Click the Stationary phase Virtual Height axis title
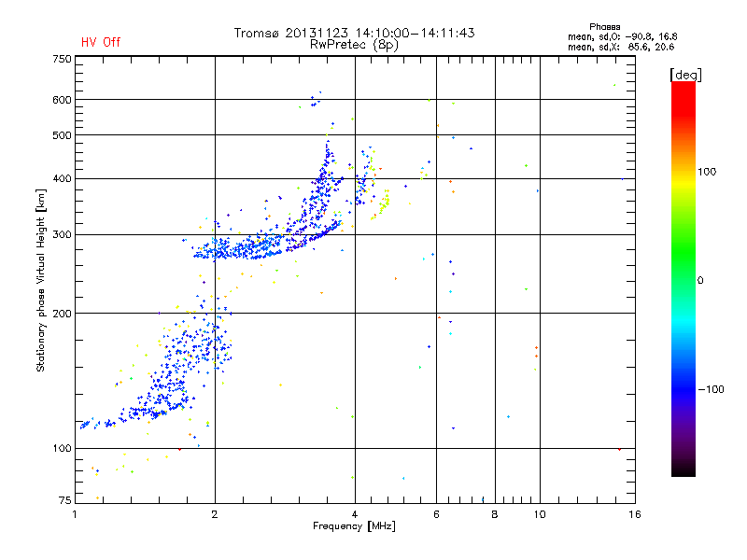747x560 pixels. [41, 280]
